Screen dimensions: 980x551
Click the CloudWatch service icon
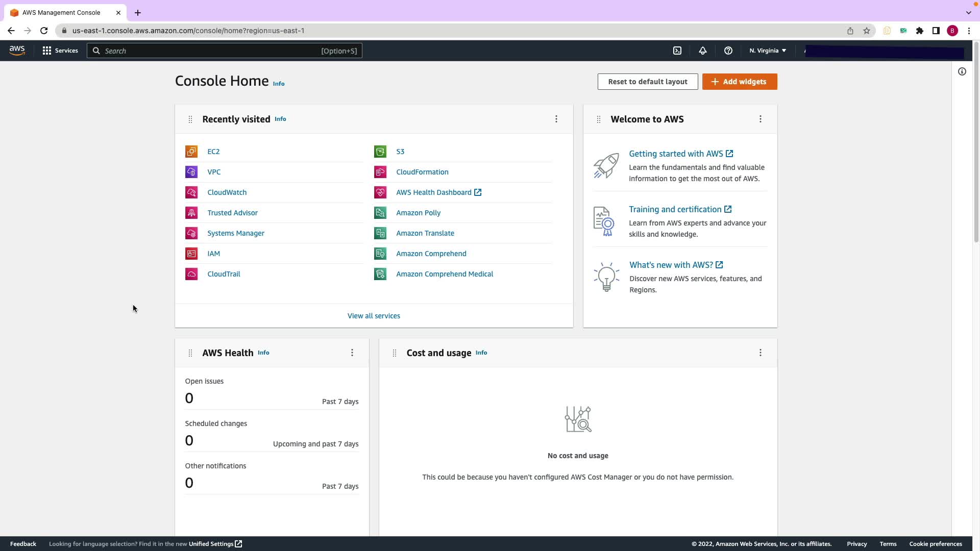point(191,192)
